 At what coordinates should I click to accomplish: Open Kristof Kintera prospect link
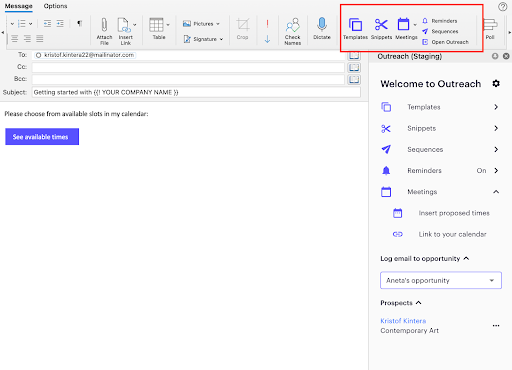click(403, 321)
